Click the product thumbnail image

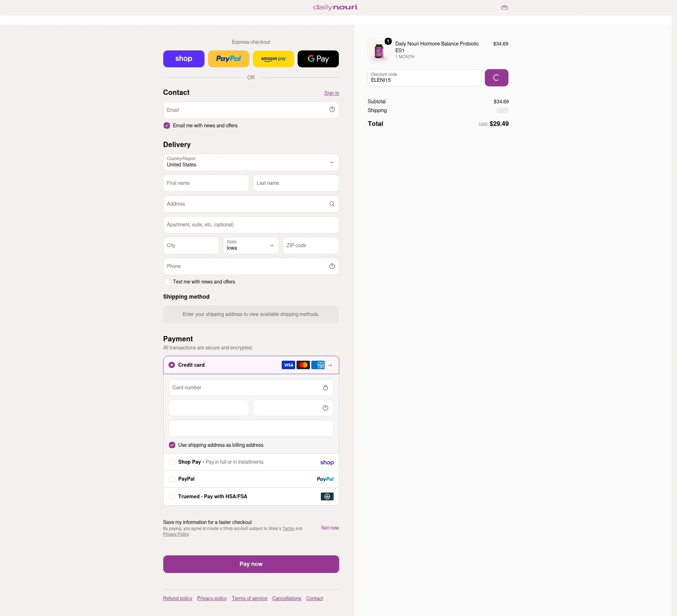coord(379,50)
